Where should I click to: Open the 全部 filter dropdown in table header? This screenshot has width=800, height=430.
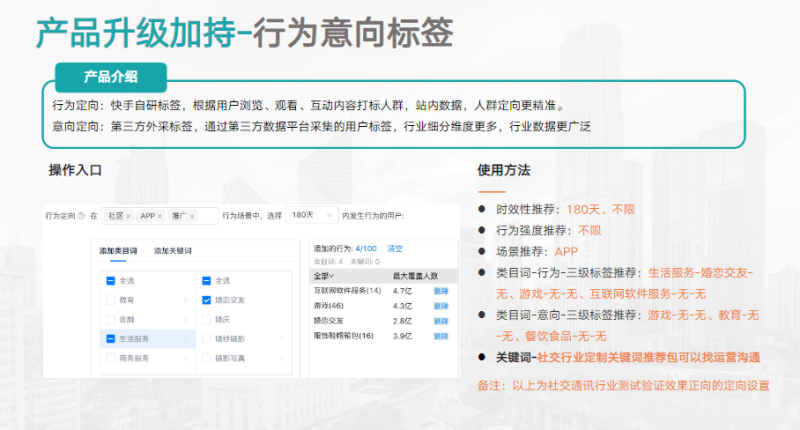[323, 276]
